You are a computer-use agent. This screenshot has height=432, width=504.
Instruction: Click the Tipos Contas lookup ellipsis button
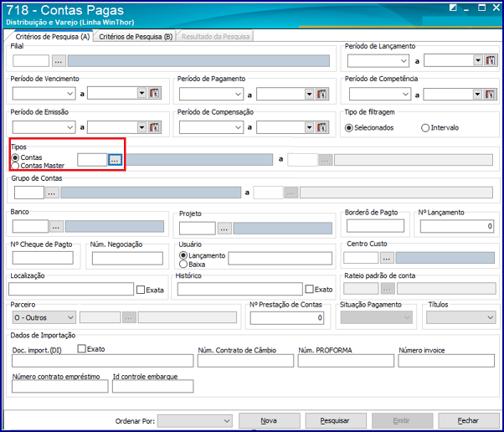115,159
